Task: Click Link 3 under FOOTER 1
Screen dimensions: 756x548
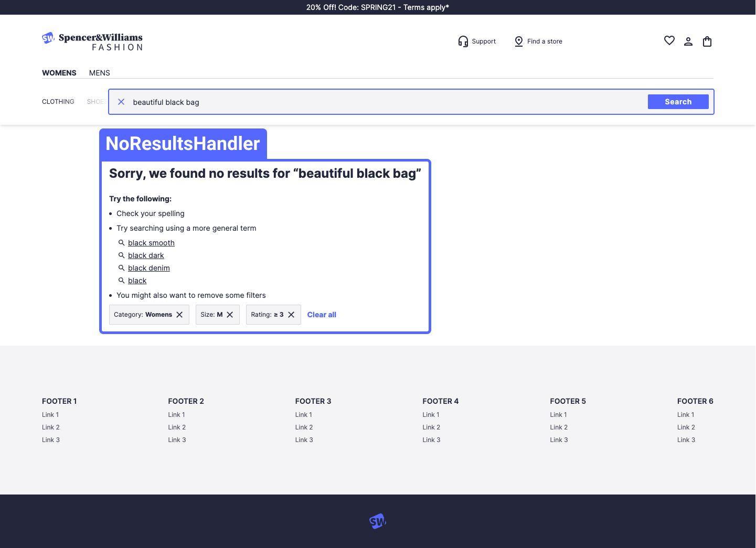Action: coord(51,440)
